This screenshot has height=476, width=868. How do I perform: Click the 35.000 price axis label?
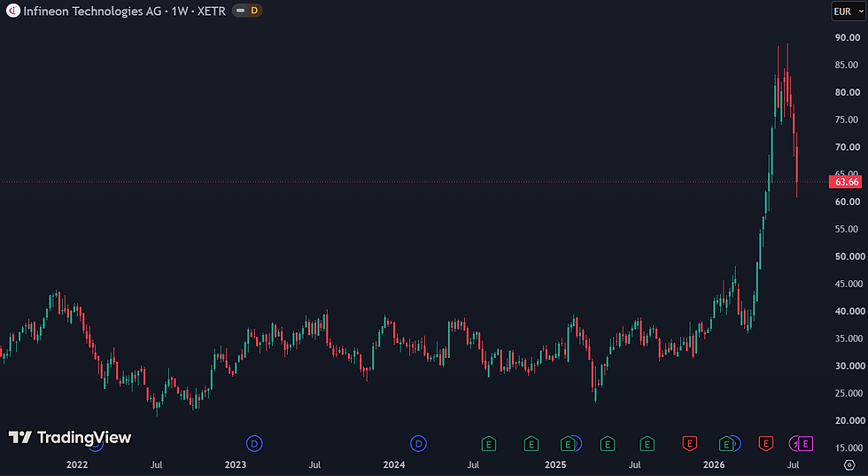(x=849, y=339)
